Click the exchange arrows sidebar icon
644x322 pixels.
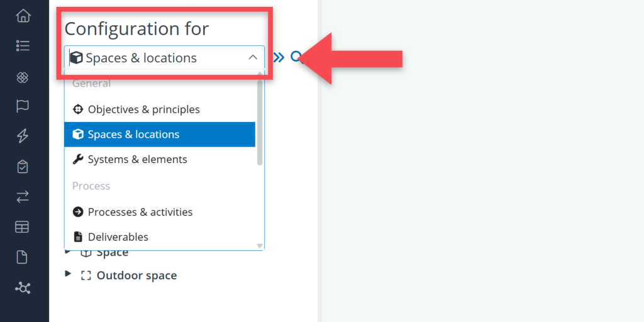click(x=23, y=197)
